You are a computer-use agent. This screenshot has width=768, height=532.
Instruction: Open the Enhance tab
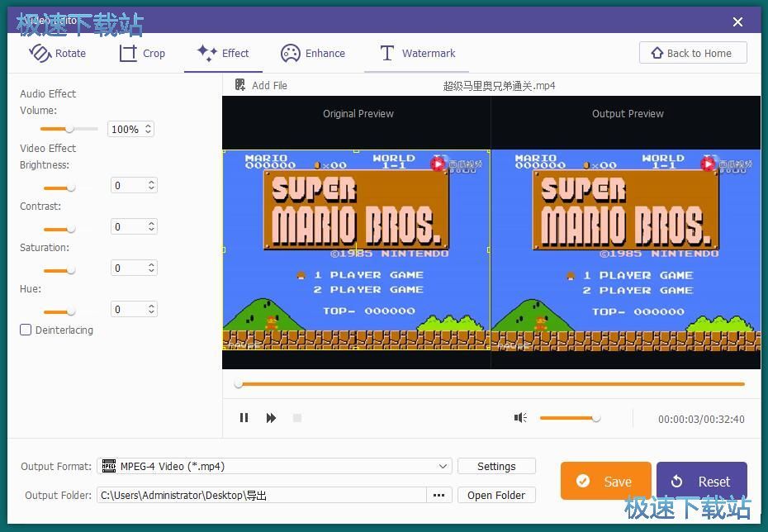coord(313,53)
